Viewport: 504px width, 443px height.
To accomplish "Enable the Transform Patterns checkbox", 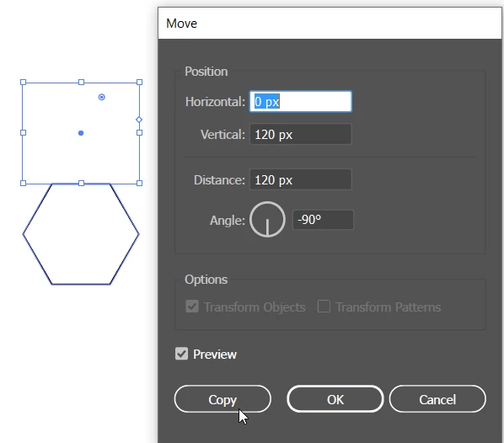I will tap(324, 307).
